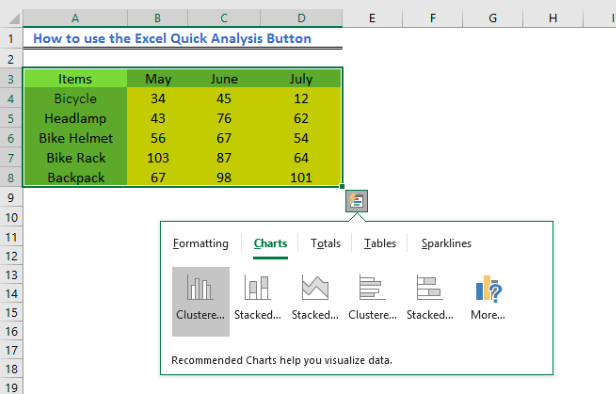Image resolution: width=616 pixels, height=394 pixels.
Task: Select Bike Rack's July value 64
Action: [301, 158]
